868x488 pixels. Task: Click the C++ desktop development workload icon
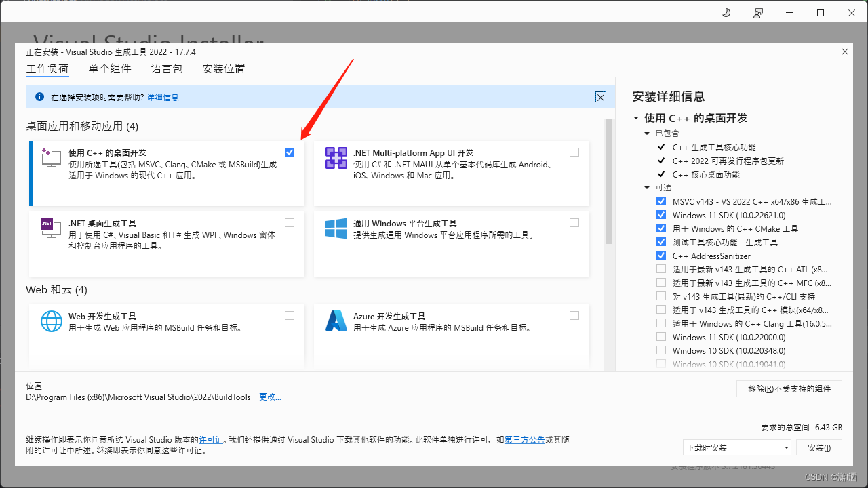[x=52, y=158]
